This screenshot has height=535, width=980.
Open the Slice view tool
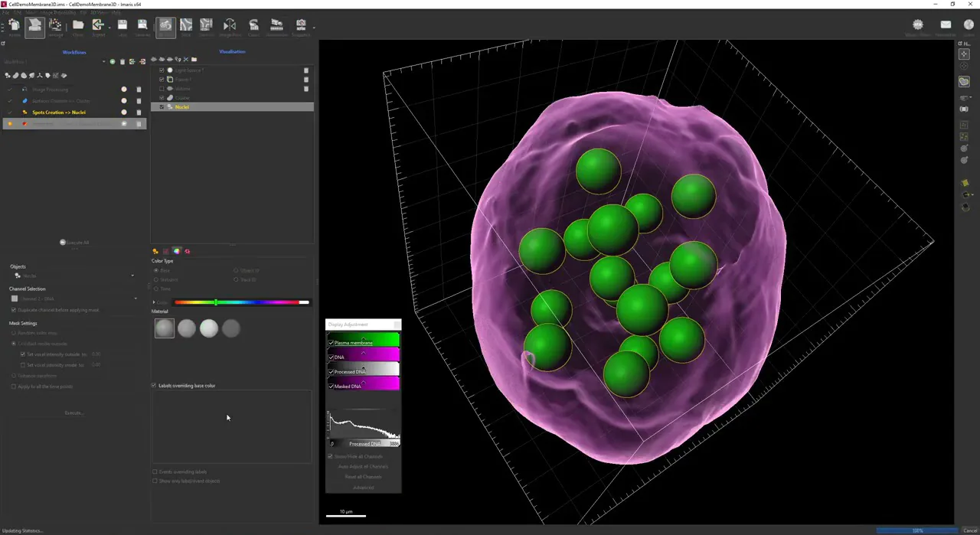tap(186, 27)
